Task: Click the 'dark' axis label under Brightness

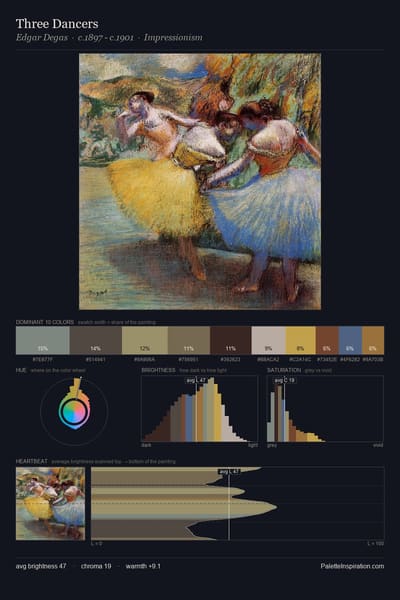Action: [x=146, y=445]
